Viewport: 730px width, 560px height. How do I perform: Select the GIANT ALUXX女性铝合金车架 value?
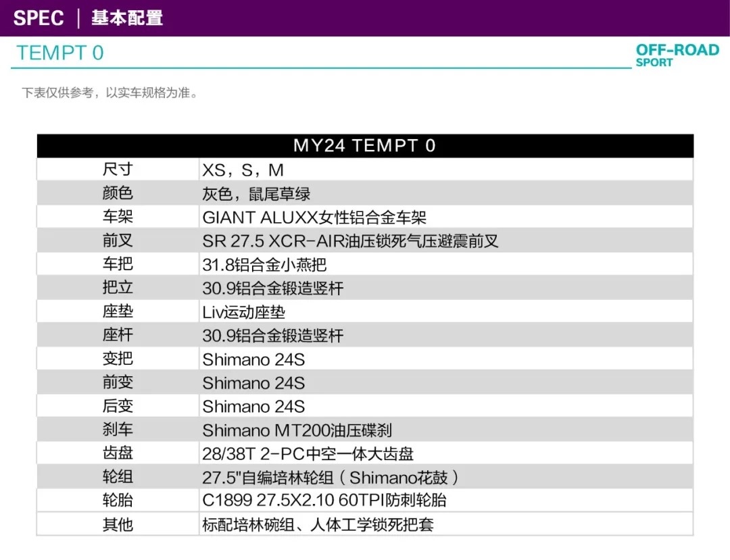(314, 218)
